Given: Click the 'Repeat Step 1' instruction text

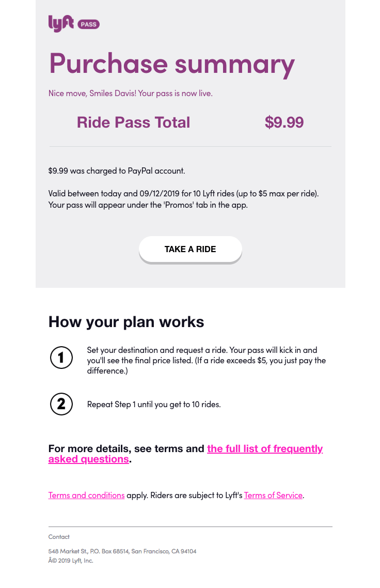Looking at the screenshot, I should pyautogui.click(x=154, y=404).
